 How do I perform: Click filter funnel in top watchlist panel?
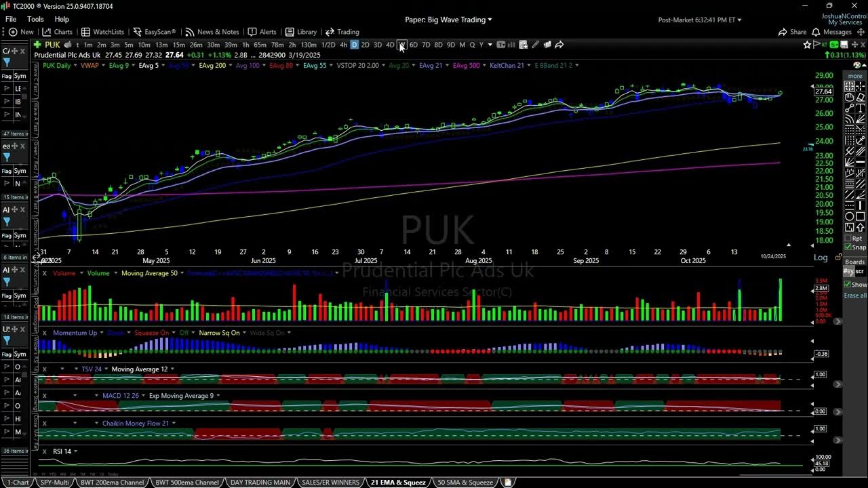pyautogui.click(x=7, y=62)
